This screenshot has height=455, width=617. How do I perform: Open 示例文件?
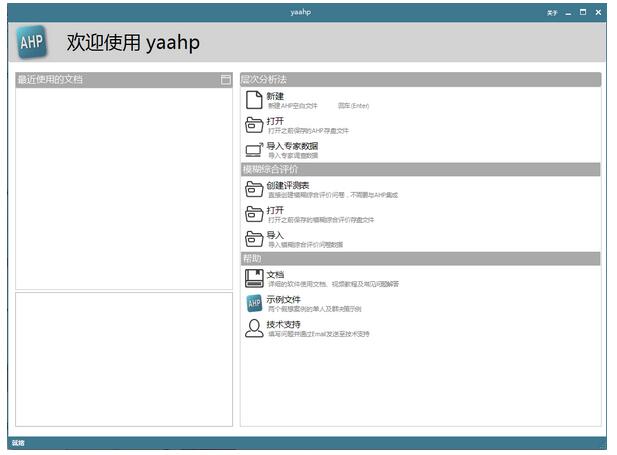pyautogui.click(x=284, y=300)
